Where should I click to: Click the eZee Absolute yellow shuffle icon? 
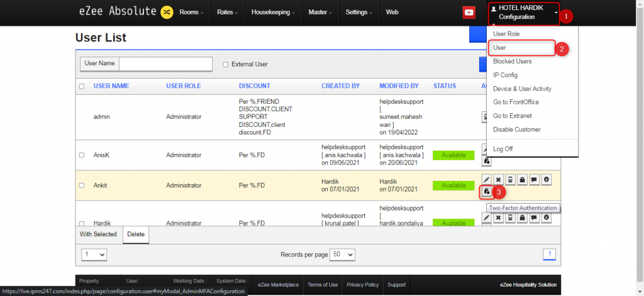(166, 13)
